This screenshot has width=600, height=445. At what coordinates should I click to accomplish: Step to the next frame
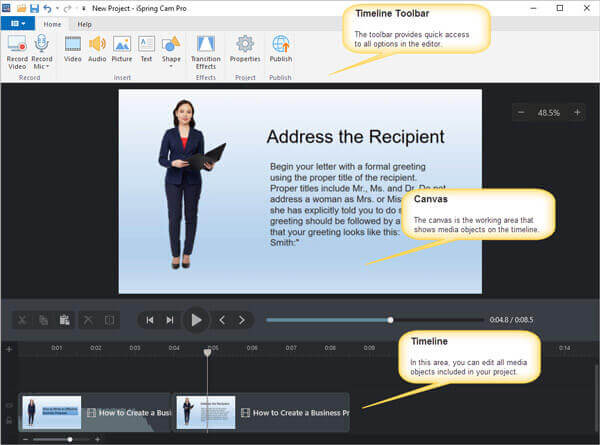[242, 320]
